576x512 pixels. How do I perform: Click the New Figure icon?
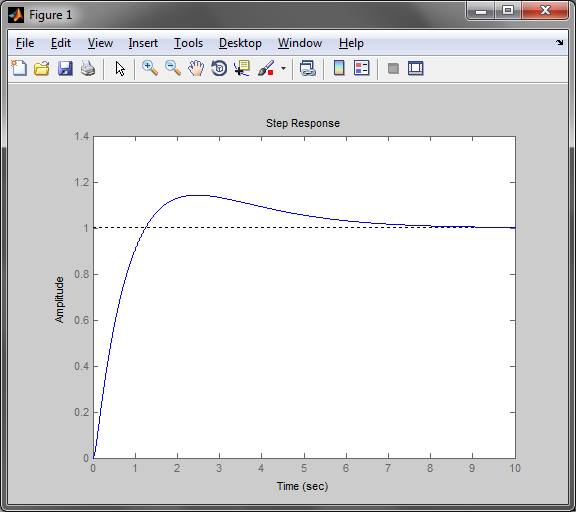19,68
